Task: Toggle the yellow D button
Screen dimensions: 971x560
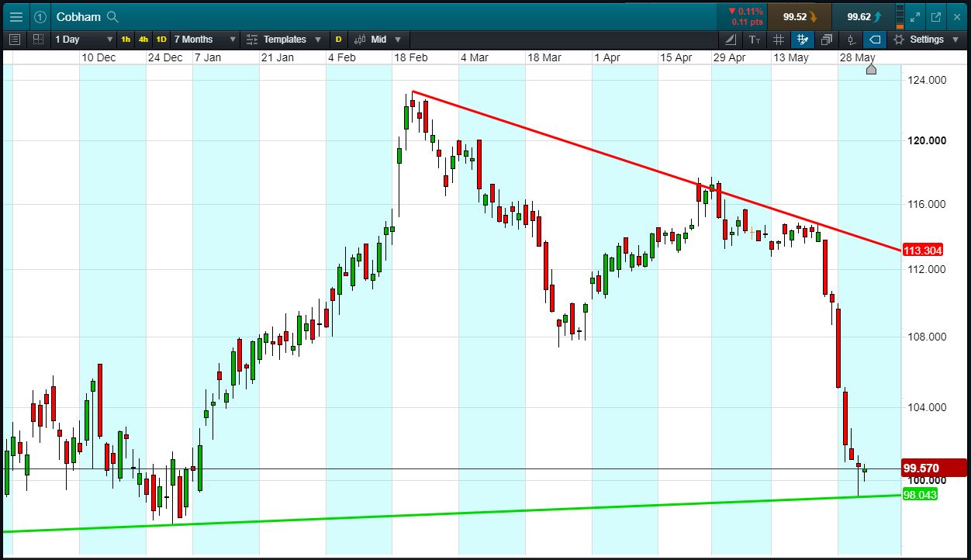Action: click(x=338, y=39)
